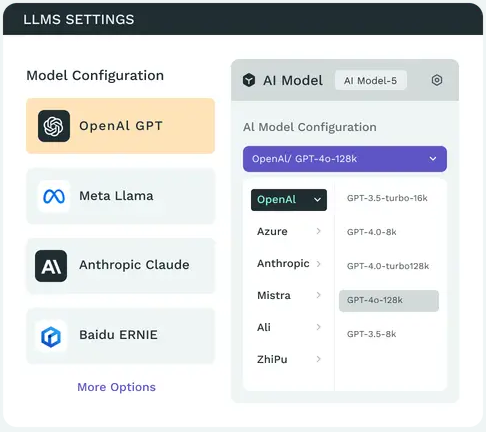Click the Baidu ERNIE cube icon
This screenshot has height=432, width=486.
pyautogui.click(x=51, y=336)
